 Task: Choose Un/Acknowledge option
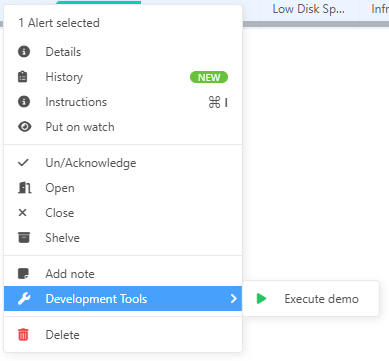(123, 163)
